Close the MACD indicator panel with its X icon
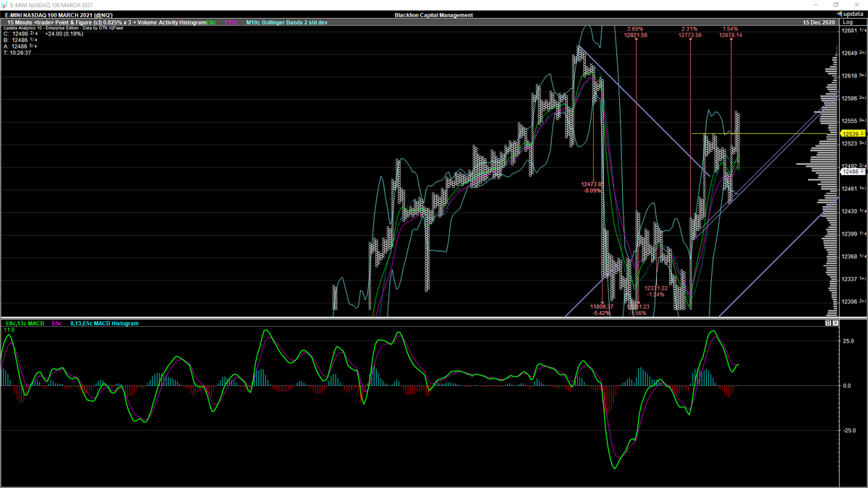Image resolution: width=868 pixels, height=488 pixels. coord(836,323)
